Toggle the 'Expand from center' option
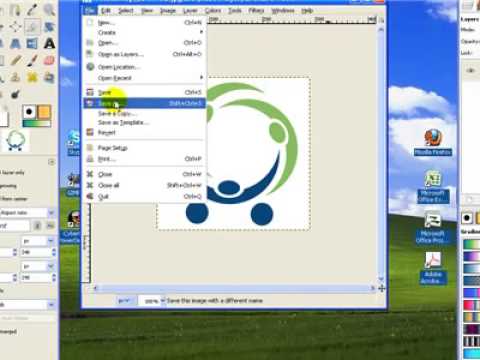This screenshot has height=360, width=480. tap(13, 199)
